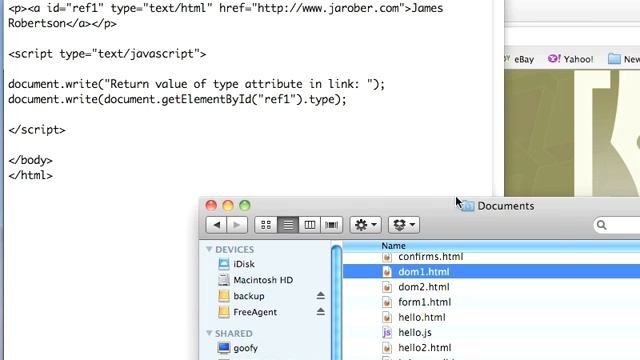Click the hello.js file icon
Image resolution: width=640 pixels, height=360 pixels.
click(x=387, y=332)
